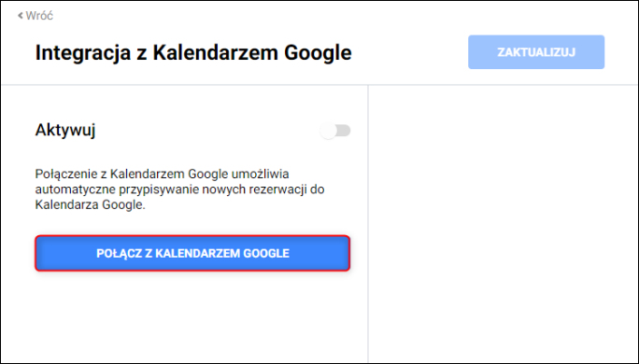
Task: Click the back chevron icon beside Wróć
Action: [20, 16]
